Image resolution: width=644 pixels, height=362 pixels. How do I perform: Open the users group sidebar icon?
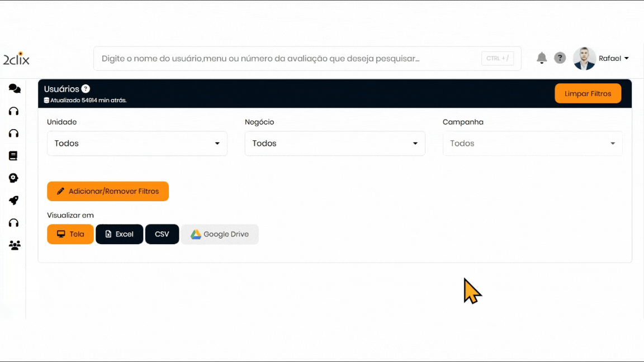15,245
